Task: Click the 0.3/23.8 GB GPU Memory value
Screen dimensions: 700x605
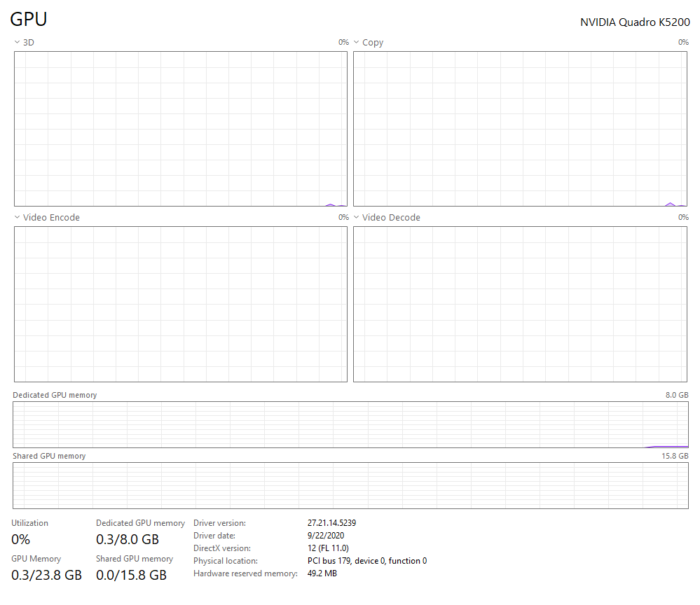Action: point(46,576)
